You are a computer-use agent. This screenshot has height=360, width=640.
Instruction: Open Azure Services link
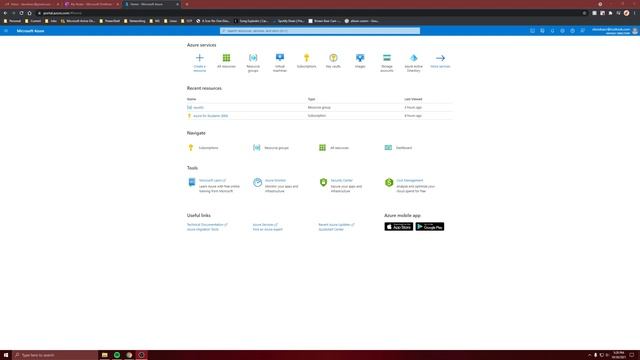tap(265, 225)
